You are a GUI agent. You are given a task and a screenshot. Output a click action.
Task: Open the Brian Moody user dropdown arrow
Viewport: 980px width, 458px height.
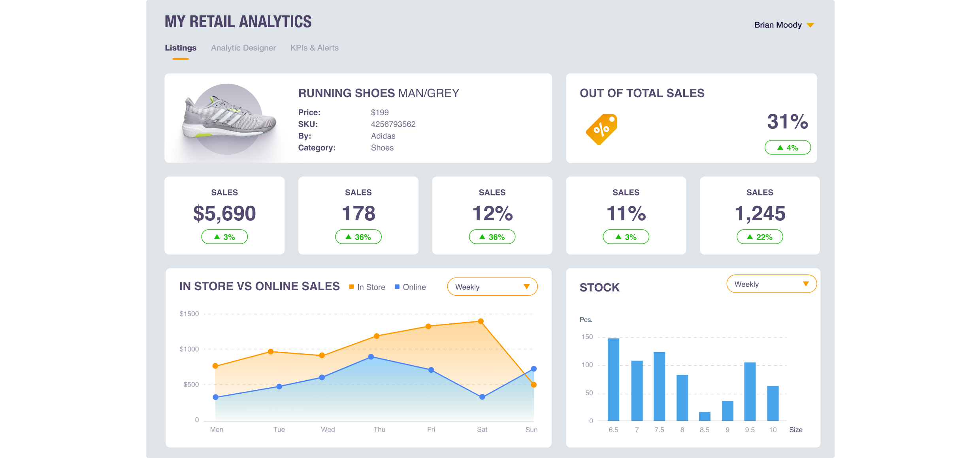pos(810,25)
